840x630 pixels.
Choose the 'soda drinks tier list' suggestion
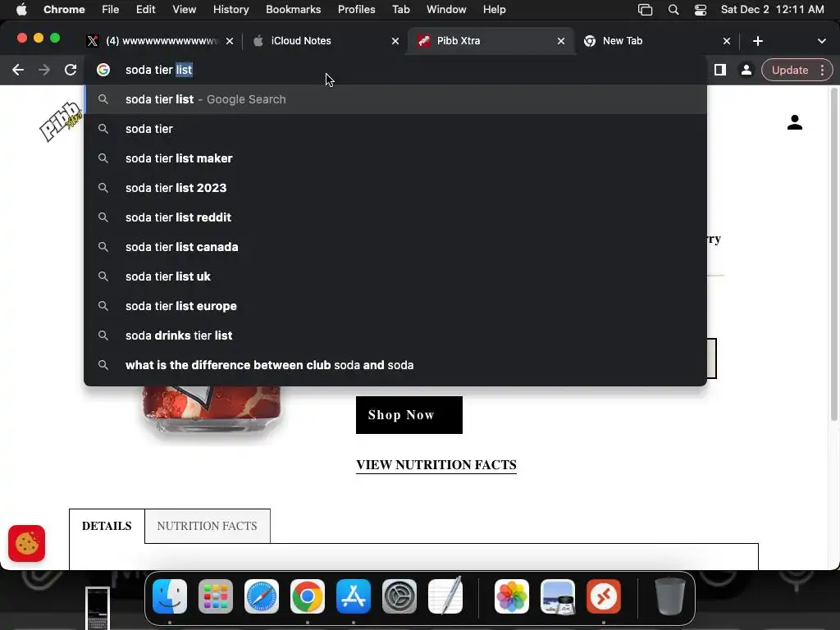click(395, 336)
